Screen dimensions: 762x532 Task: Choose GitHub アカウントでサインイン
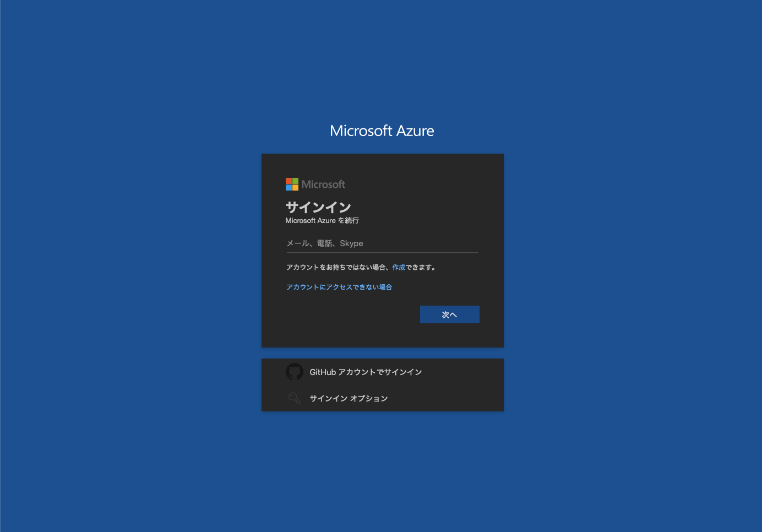pyautogui.click(x=366, y=372)
